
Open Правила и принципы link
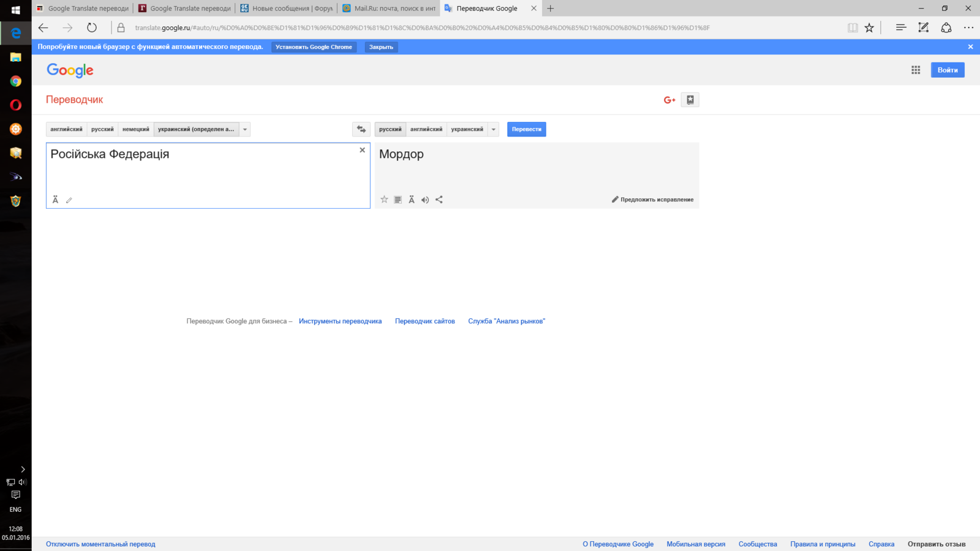(823, 544)
